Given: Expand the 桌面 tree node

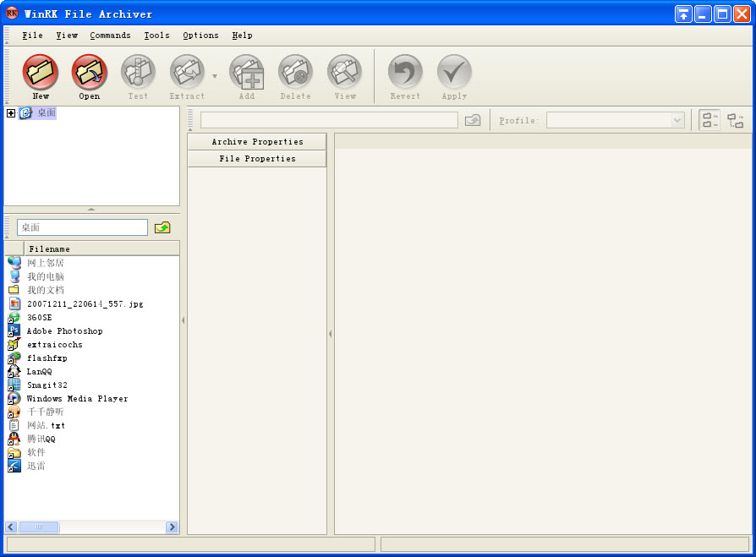Looking at the screenshot, I should point(11,113).
